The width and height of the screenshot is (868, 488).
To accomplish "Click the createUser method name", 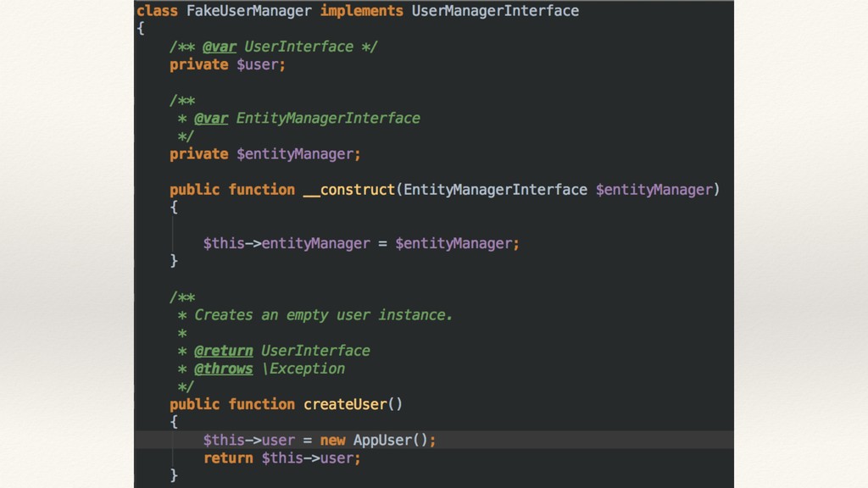I will tap(345, 404).
